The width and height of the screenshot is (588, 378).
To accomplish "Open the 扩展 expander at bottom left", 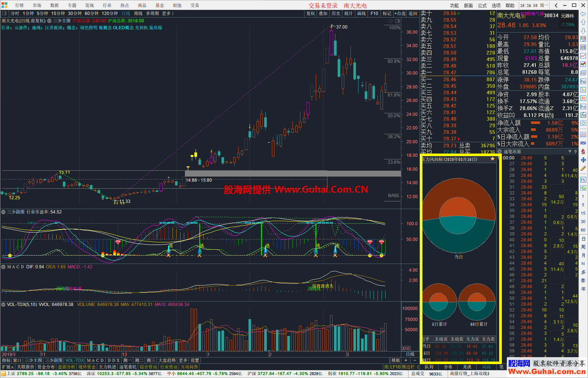I will (x=8, y=367).
